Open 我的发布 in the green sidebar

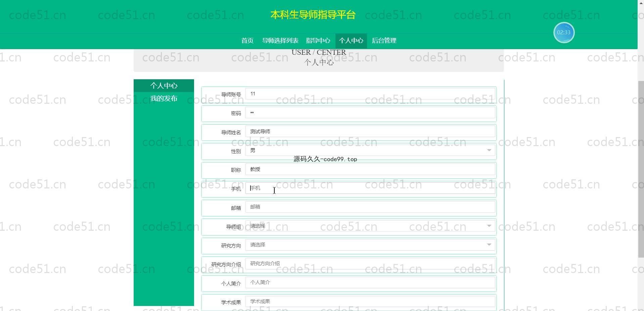click(164, 98)
